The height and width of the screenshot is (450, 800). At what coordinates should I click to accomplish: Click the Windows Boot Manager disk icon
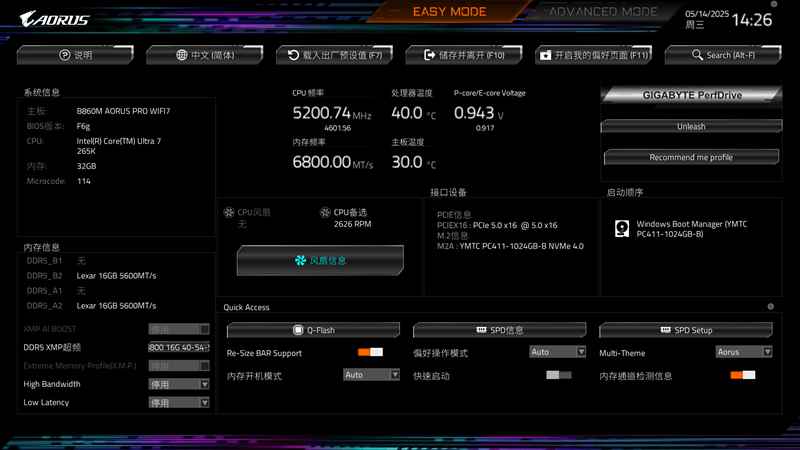(622, 228)
